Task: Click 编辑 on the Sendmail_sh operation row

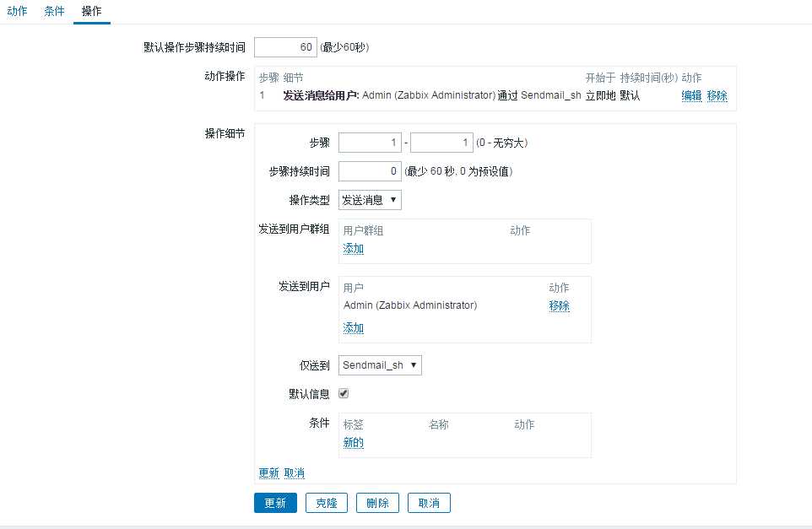Action: coord(690,95)
